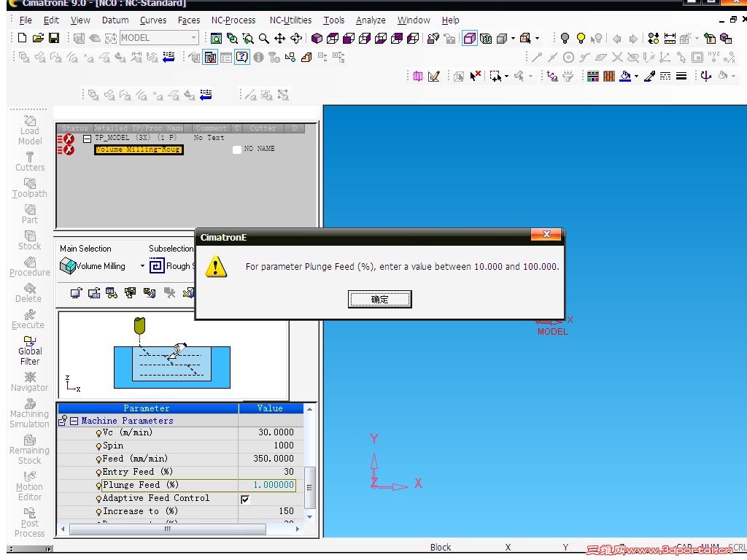Image resolution: width=747 pixels, height=560 pixels.
Task: Click the parameter table vertical scrollbar thumb
Action: [309, 488]
